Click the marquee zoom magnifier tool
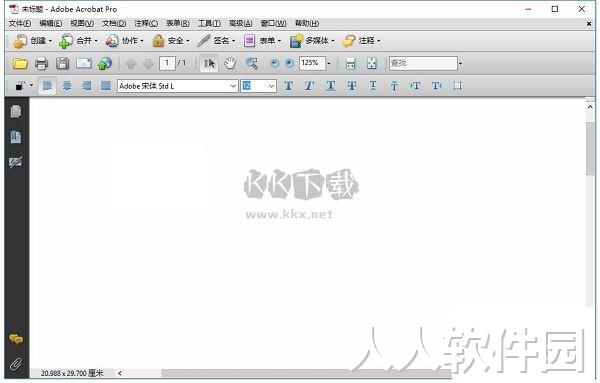The width and height of the screenshot is (600, 383). 252,64
